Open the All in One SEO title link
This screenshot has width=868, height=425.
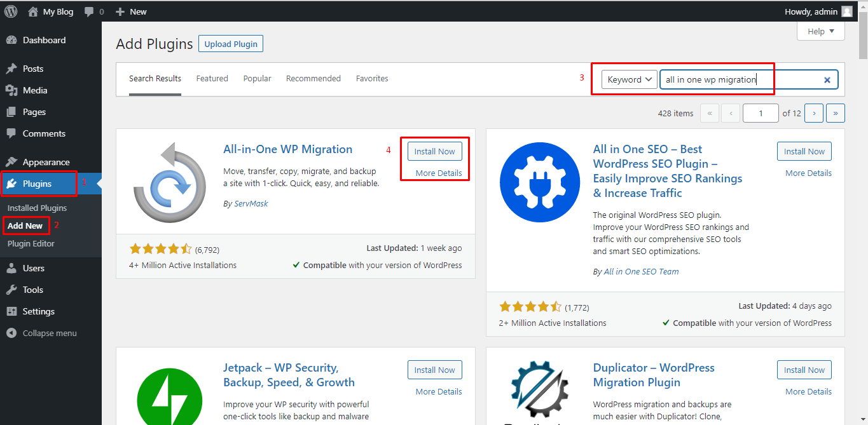click(x=668, y=171)
